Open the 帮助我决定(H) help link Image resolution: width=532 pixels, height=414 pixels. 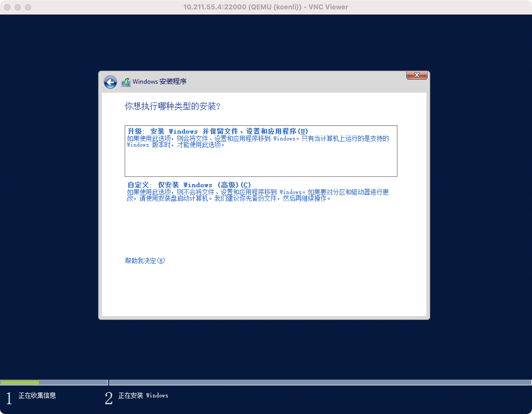[x=145, y=261]
